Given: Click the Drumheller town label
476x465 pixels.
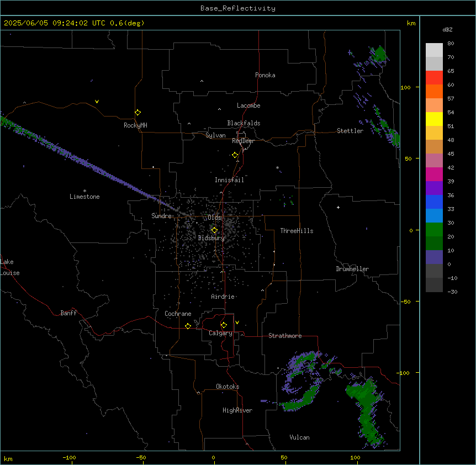Looking at the screenshot, I should click(x=352, y=269).
